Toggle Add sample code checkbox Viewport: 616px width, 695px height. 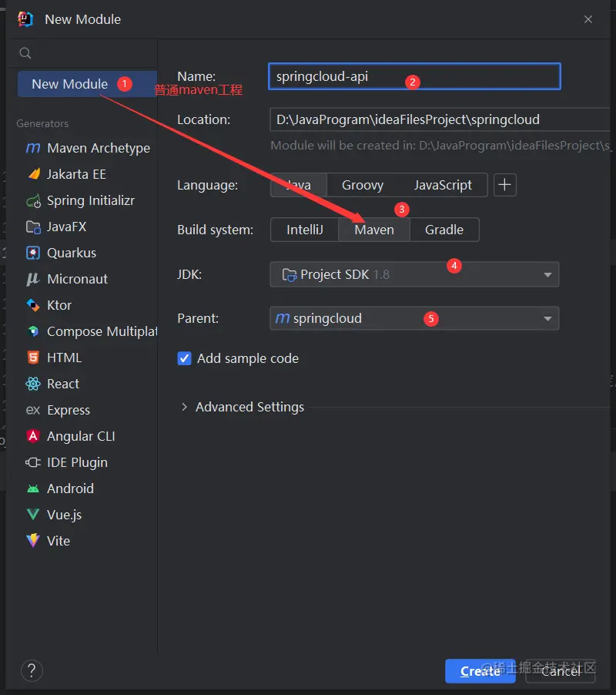point(184,358)
